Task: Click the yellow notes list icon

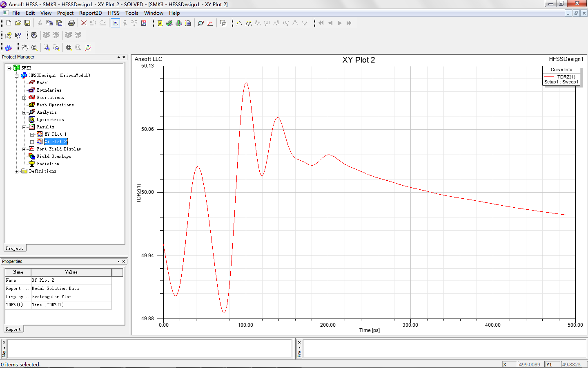Action: click(x=160, y=23)
